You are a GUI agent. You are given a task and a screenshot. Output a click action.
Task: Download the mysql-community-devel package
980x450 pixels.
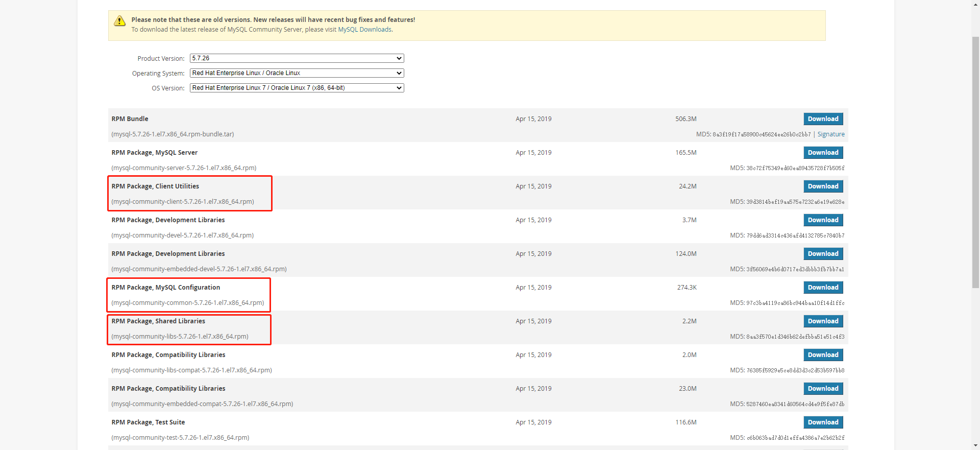pyautogui.click(x=823, y=220)
